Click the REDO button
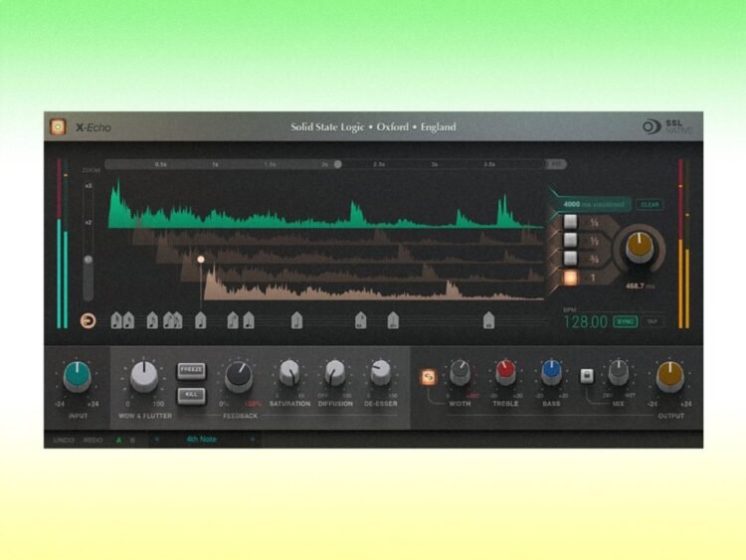 point(93,440)
